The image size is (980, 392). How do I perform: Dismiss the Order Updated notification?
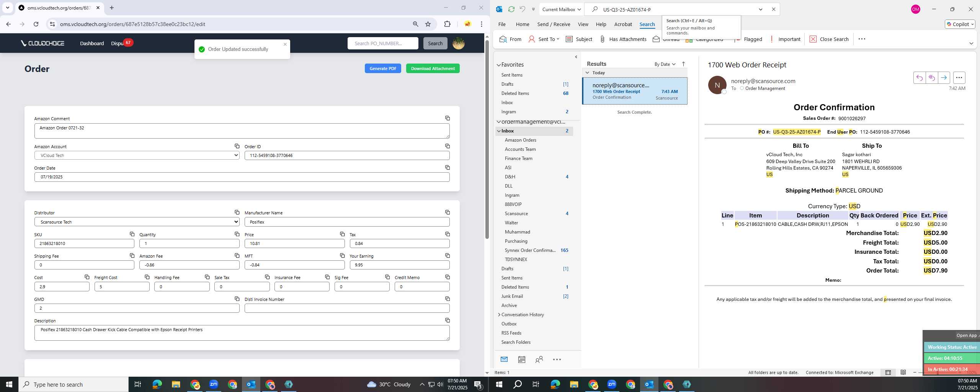tap(285, 44)
